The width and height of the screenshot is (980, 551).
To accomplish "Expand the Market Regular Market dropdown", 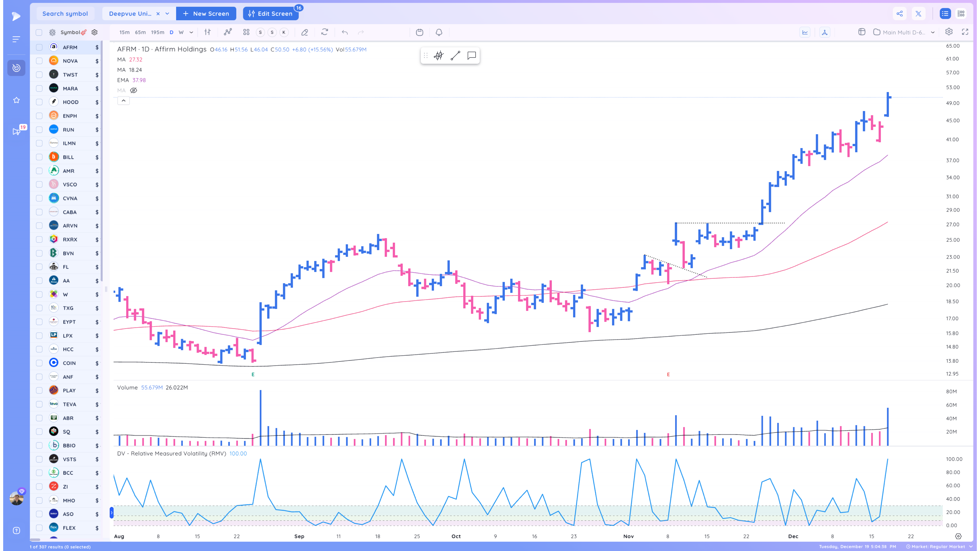I will 971,546.
